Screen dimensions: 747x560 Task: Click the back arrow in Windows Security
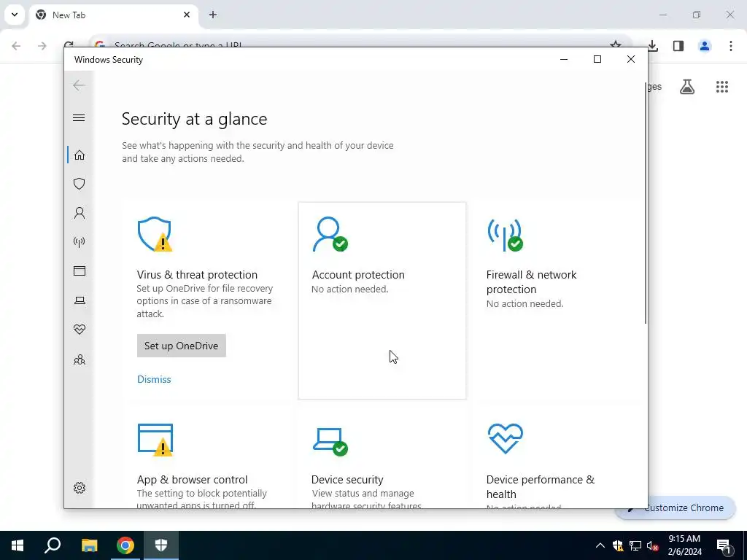pyautogui.click(x=79, y=85)
